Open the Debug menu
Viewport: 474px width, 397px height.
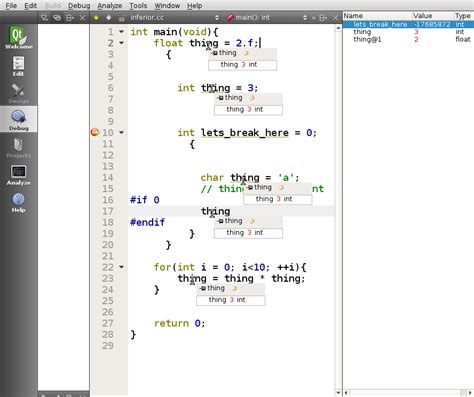[79, 6]
